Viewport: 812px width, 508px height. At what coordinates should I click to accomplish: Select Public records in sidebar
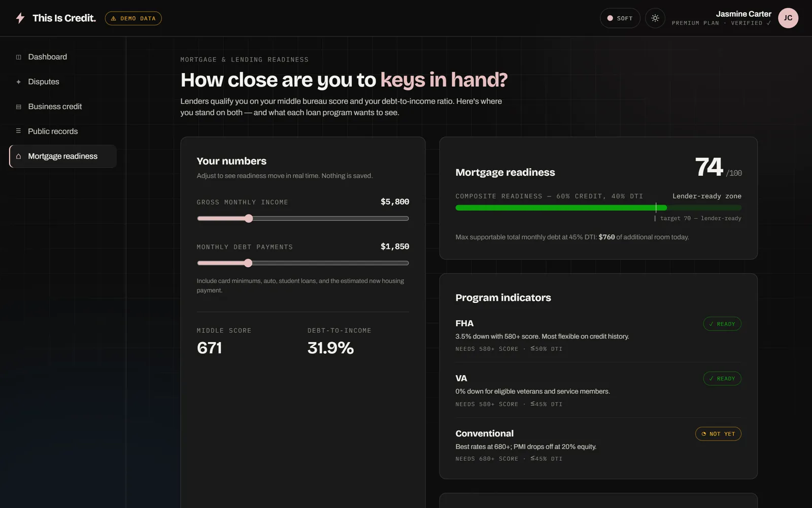63,131
